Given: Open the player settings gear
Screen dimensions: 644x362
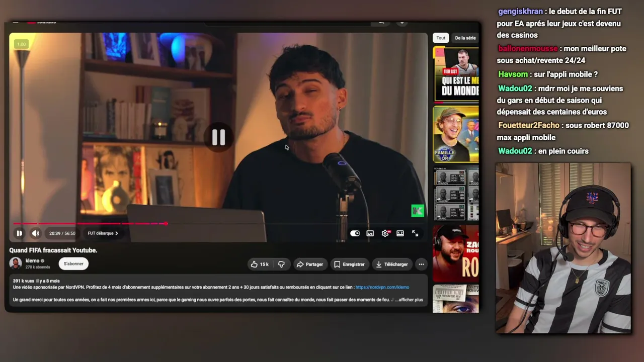Looking at the screenshot, I should (x=385, y=233).
